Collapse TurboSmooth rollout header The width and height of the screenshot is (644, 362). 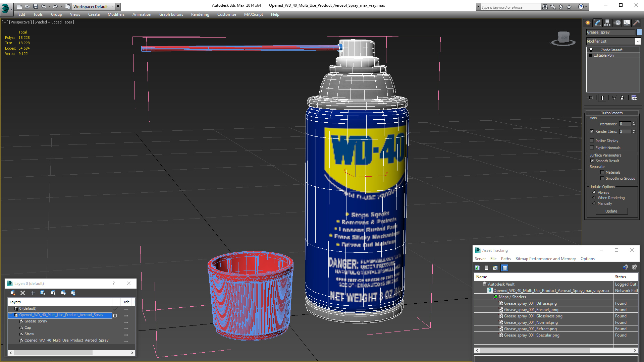612,113
